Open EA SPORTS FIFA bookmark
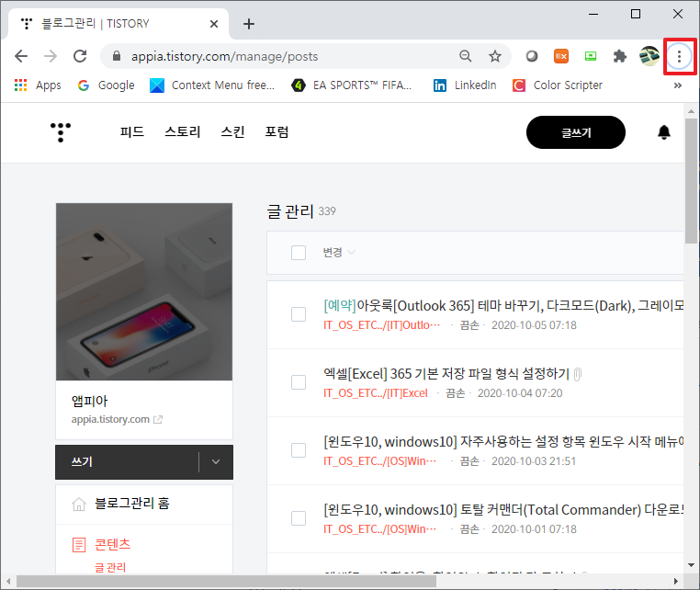 click(x=351, y=85)
